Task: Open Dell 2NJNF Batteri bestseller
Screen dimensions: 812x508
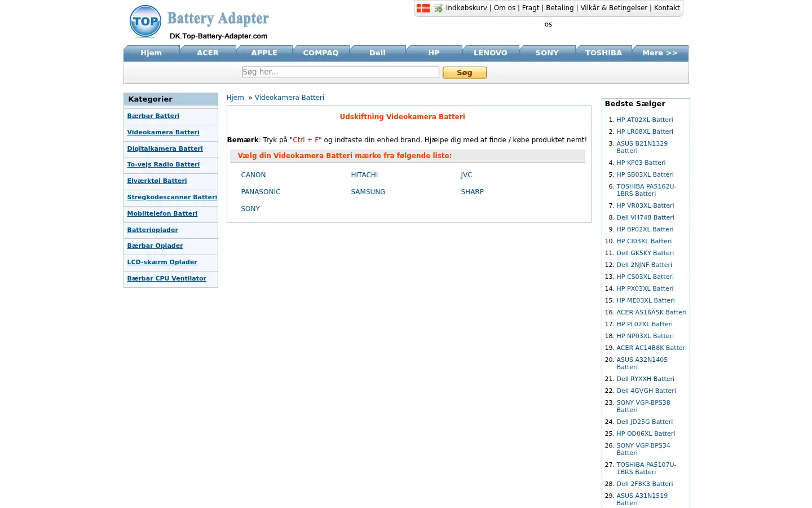Action: (x=644, y=265)
